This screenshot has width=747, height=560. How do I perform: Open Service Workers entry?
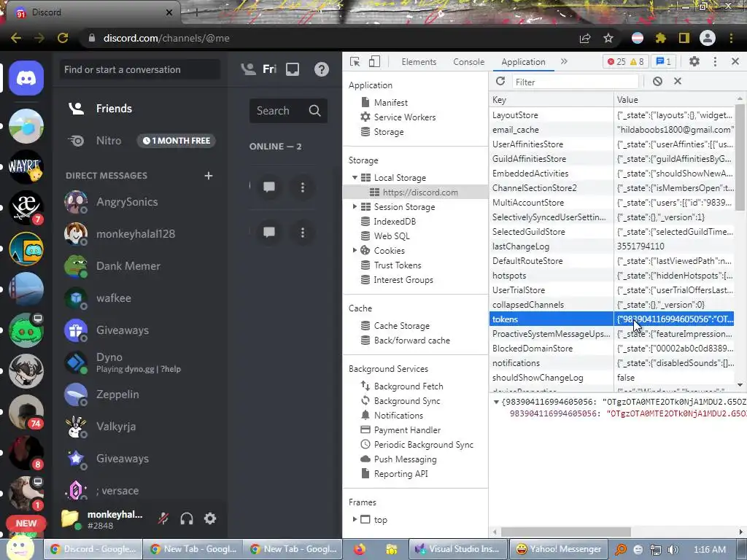pos(404,117)
